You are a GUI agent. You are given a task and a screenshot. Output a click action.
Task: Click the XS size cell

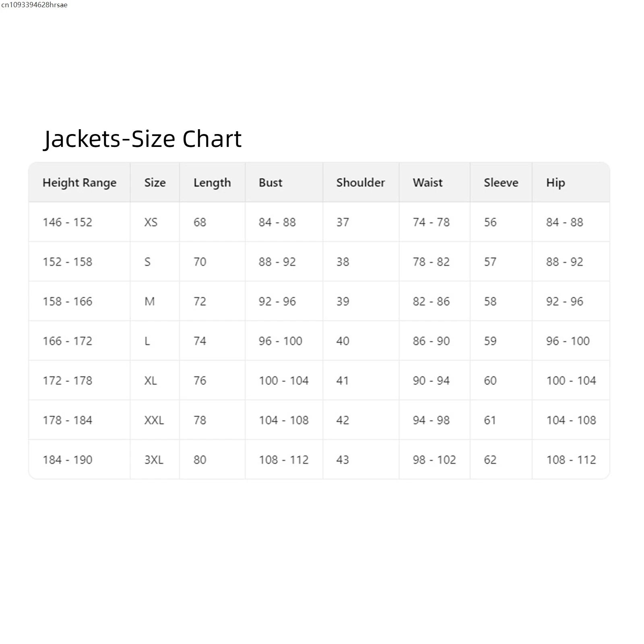151,222
